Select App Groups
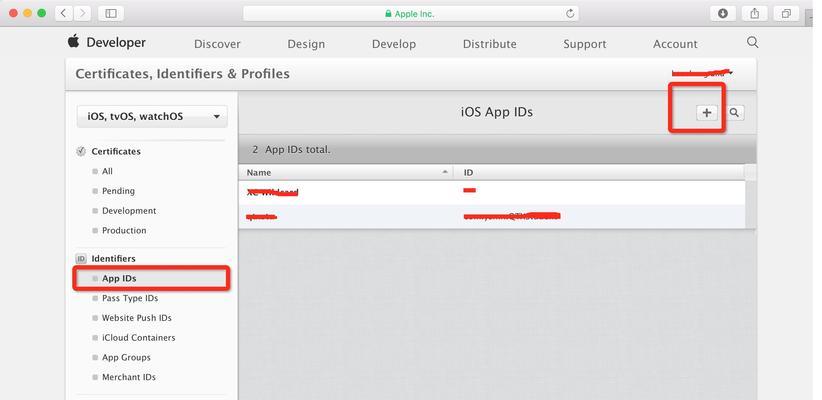822x400 pixels. pyautogui.click(x=126, y=358)
